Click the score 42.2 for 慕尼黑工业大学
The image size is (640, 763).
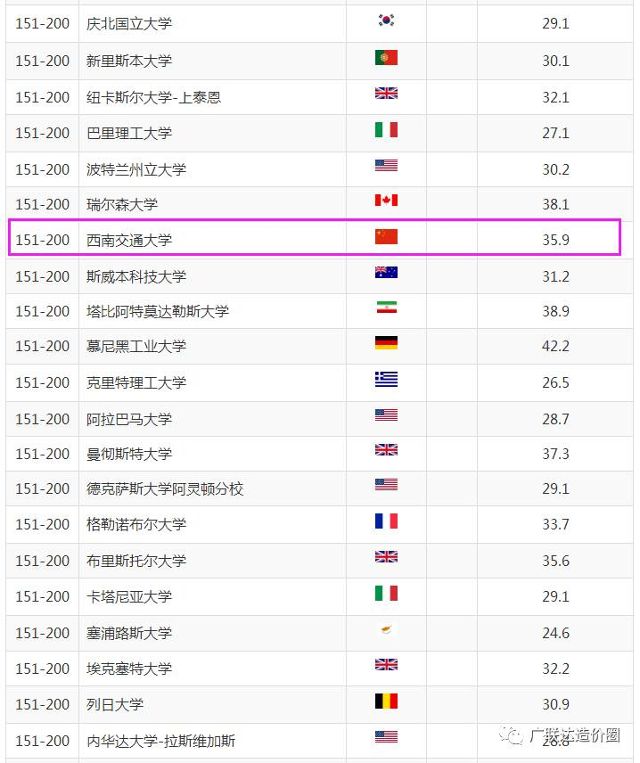pos(555,346)
